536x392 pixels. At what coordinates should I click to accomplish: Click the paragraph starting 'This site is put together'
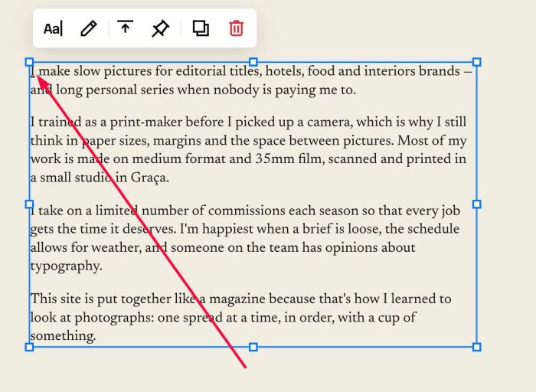pos(241,317)
